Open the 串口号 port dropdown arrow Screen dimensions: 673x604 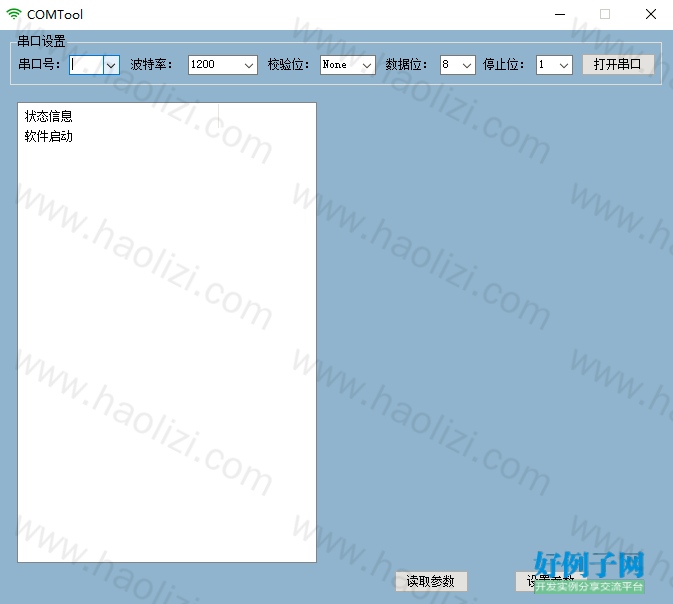pyautogui.click(x=111, y=65)
